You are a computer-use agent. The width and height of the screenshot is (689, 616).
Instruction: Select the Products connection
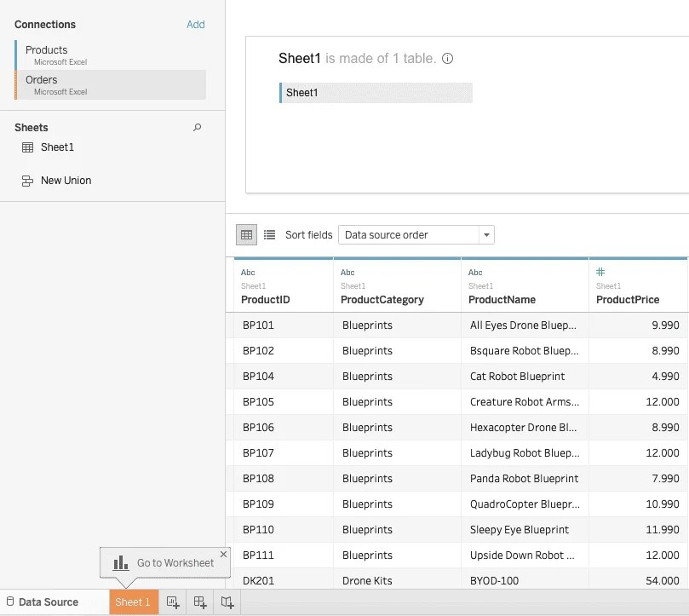point(102,55)
